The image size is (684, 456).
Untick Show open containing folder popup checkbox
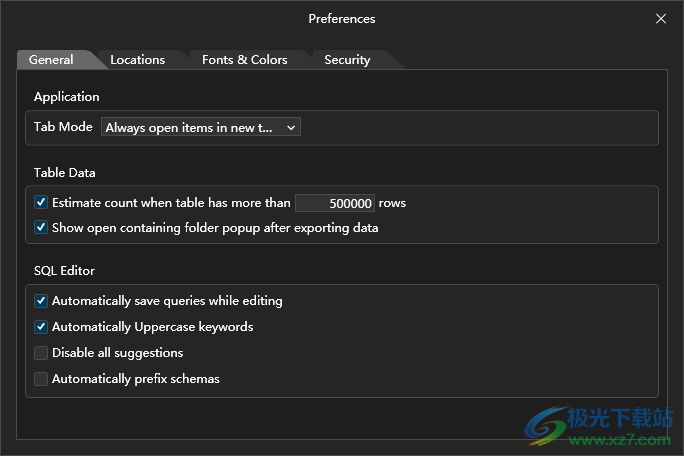pyautogui.click(x=41, y=227)
